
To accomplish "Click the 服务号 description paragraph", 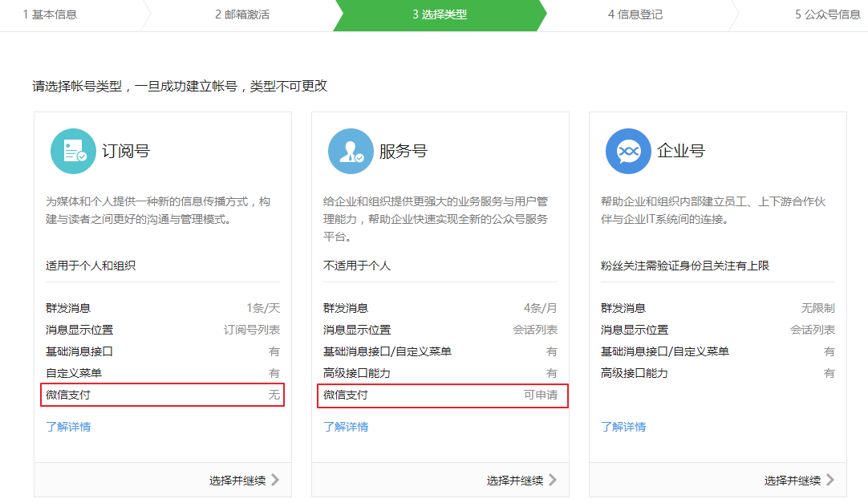I will tap(436, 219).
